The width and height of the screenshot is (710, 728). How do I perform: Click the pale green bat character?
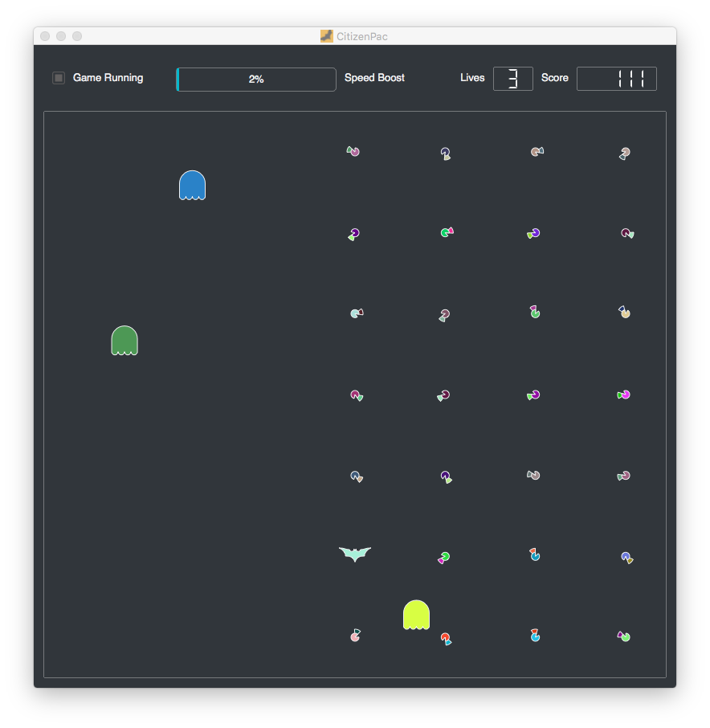(x=355, y=554)
